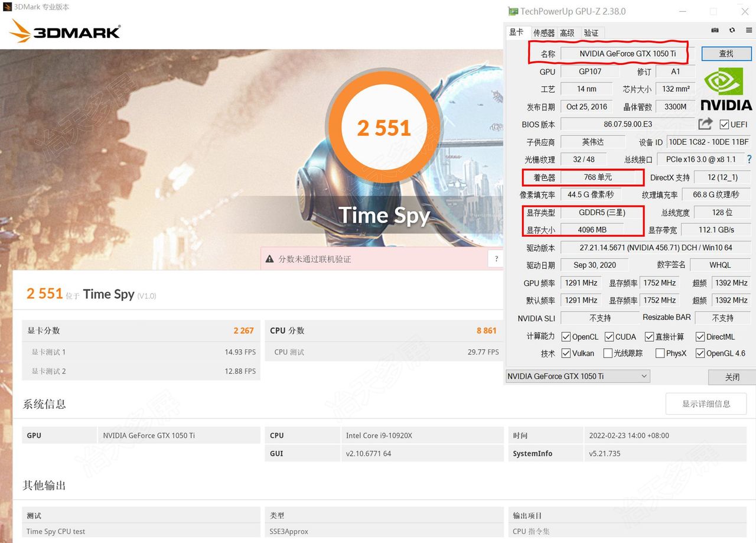Toggle the Vulkan checkbox

[566, 353]
